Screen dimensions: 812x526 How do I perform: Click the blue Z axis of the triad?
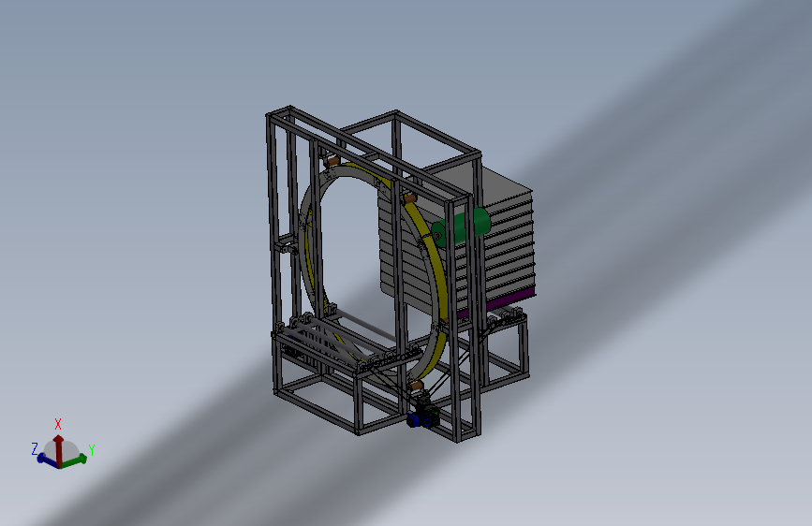pos(47,460)
